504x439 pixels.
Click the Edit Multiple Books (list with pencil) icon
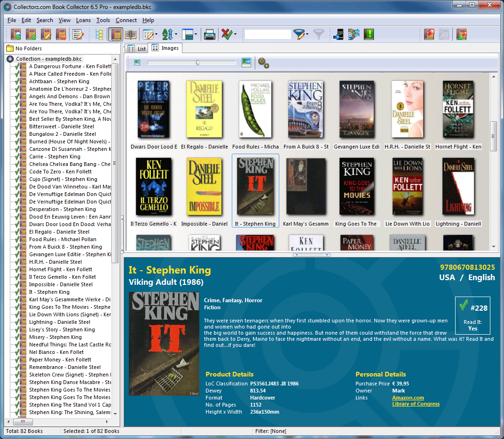[x=78, y=34]
